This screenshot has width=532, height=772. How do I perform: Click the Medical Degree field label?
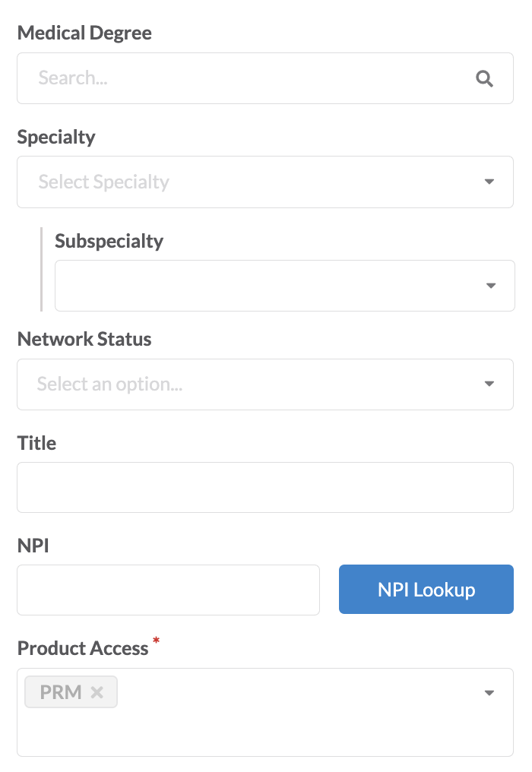[84, 33]
